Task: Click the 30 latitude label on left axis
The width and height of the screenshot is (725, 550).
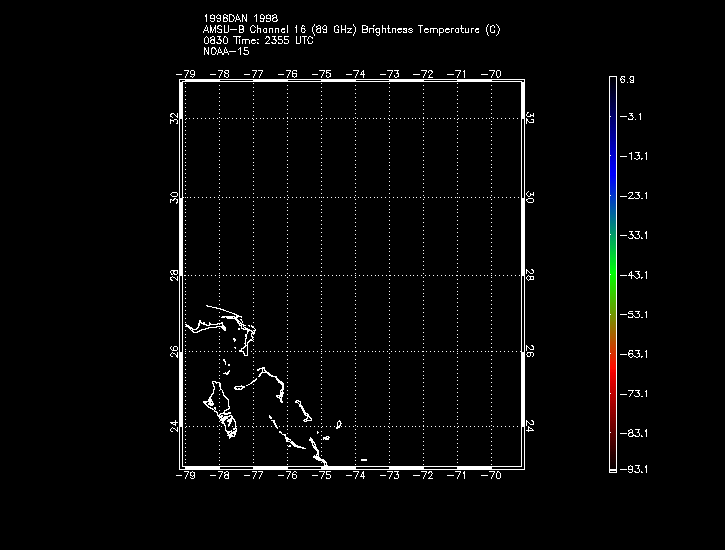Action: click(x=174, y=198)
